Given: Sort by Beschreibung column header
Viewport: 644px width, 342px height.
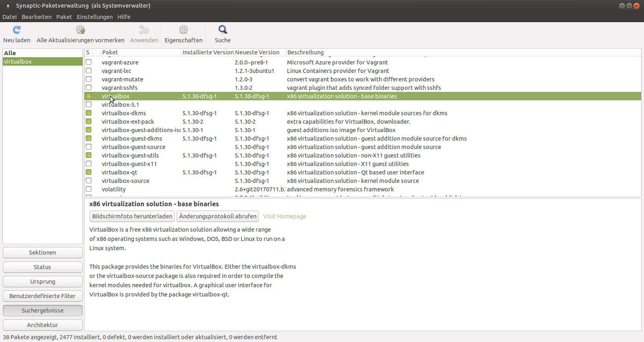Looking at the screenshot, I should [463, 52].
